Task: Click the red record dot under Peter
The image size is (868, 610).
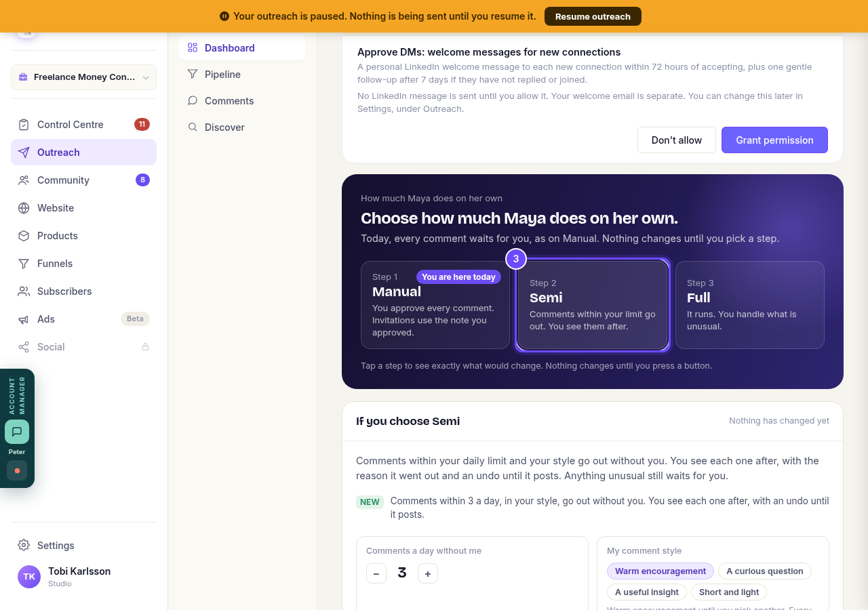Action: pyautogui.click(x=17, y=470)
